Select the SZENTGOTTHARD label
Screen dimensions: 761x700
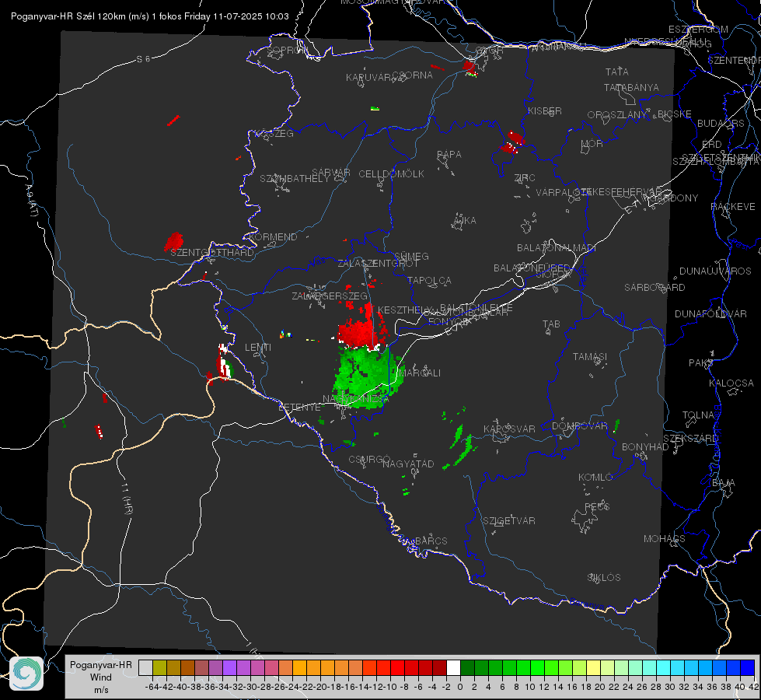(x=212, y=253)
